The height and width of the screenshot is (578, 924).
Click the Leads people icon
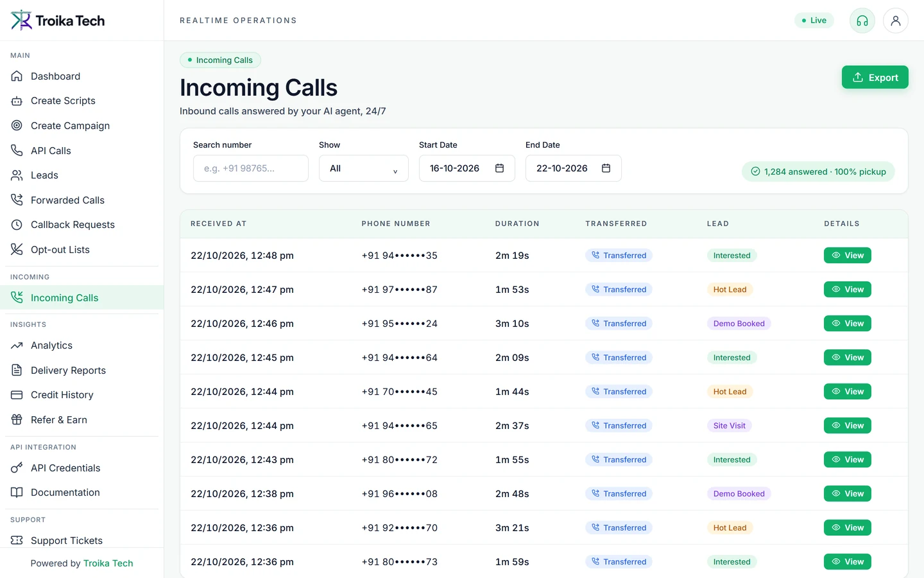coord(17,175)
